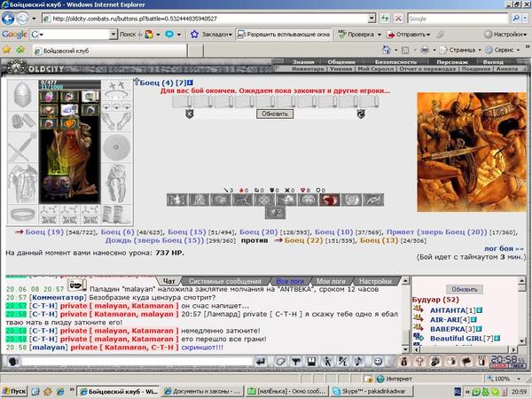Click the browser Back arrow button
Screen dimensions: 532x399
8,19
